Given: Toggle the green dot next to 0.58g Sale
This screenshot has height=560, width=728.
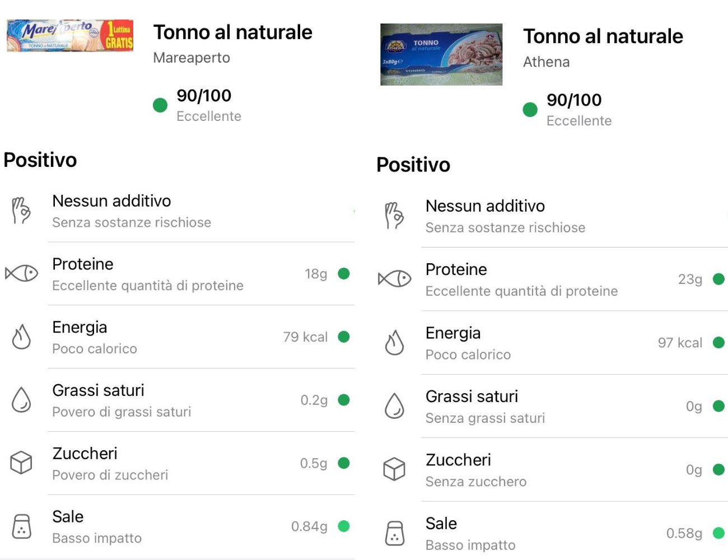Looking at the screenshot, I should tap(717, 533).
